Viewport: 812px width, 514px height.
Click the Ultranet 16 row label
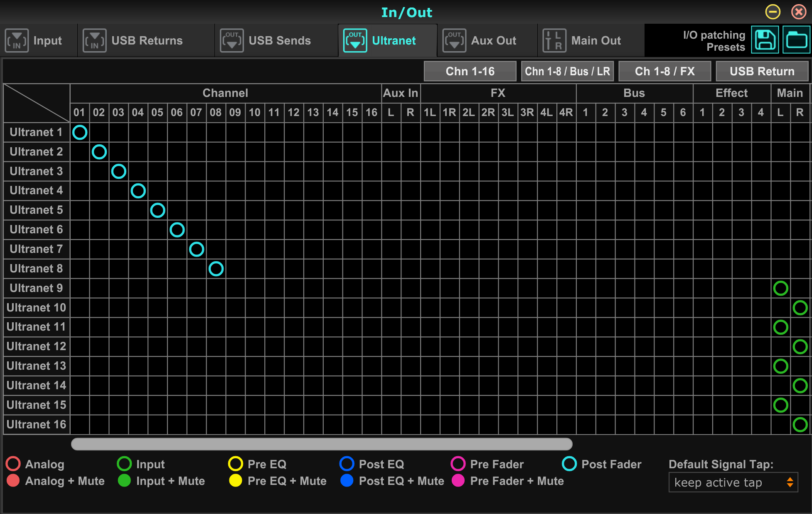[37, 425]
